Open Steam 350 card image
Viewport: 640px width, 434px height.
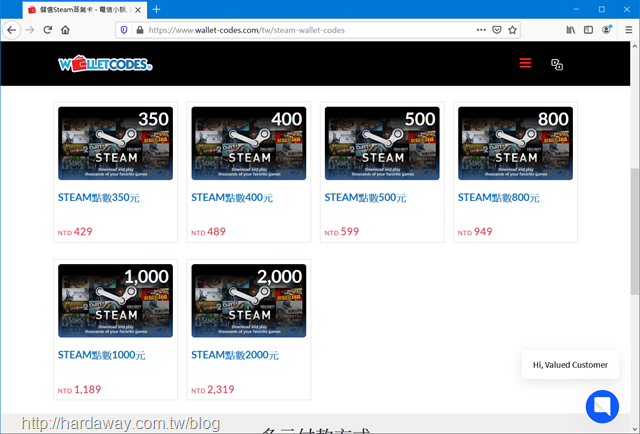(x=116, y=143)
